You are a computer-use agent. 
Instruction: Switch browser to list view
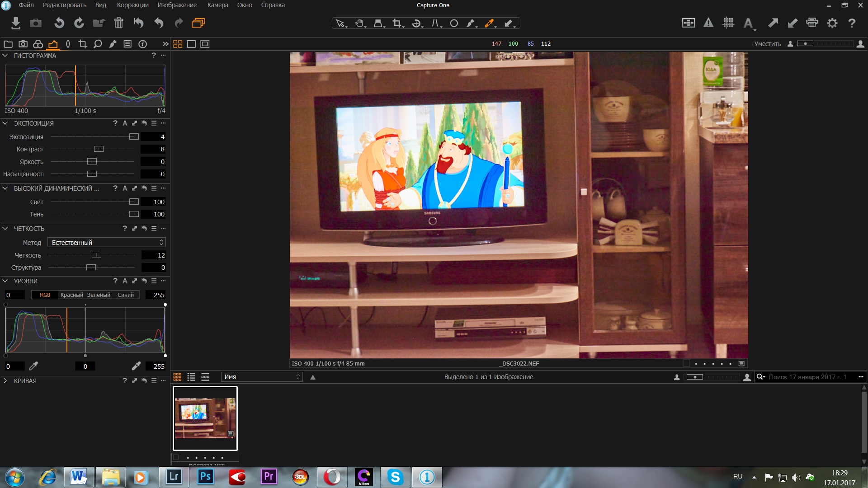coord(191,377)
